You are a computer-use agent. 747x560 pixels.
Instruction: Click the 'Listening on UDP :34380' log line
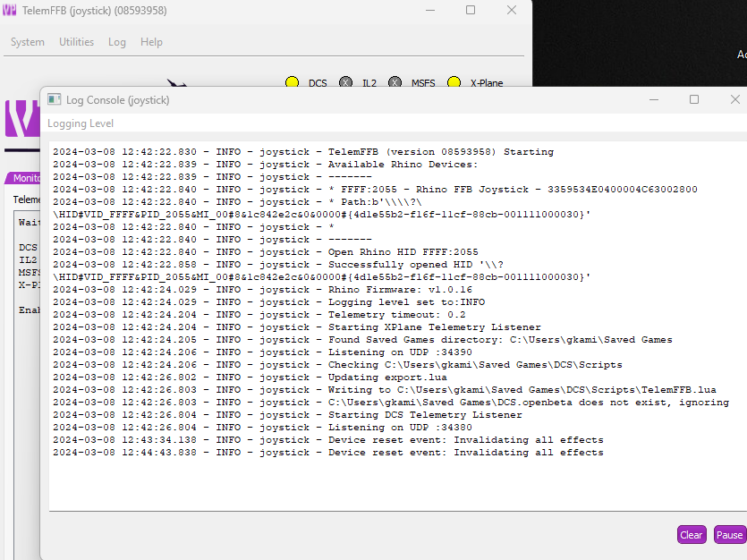tap(262, 427)
